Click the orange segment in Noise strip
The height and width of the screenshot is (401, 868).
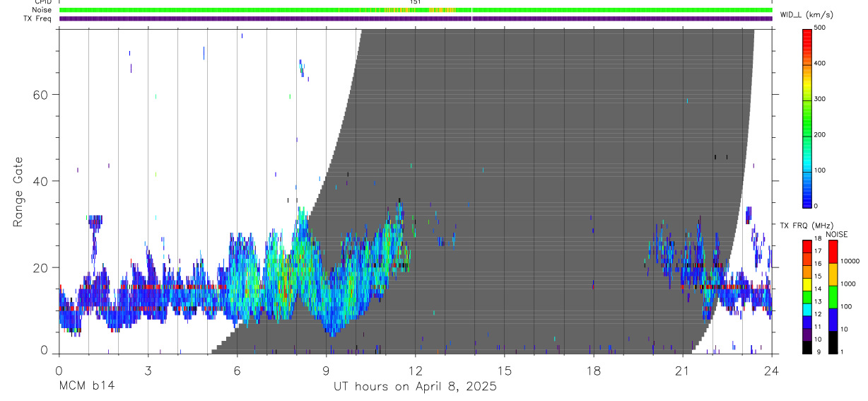tap(420, 10)
